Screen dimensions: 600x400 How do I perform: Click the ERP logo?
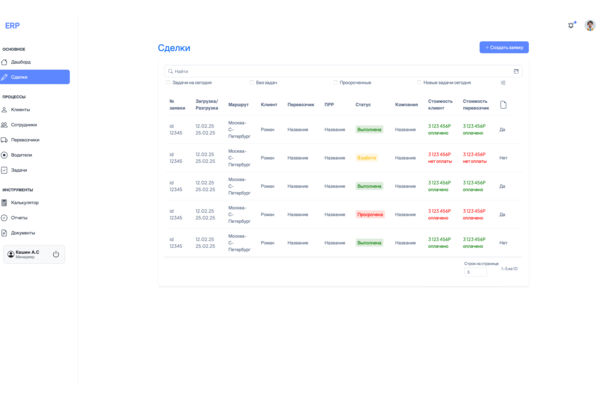[12, 26]
